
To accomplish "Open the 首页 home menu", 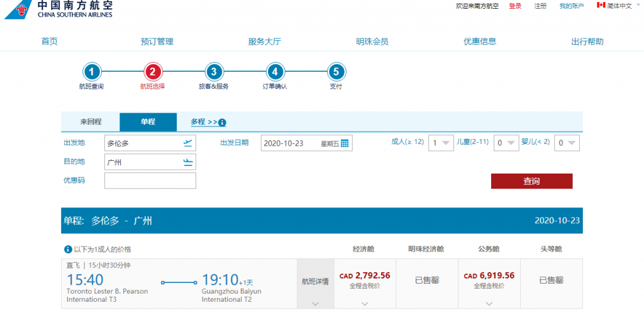I will pos(50,41).
